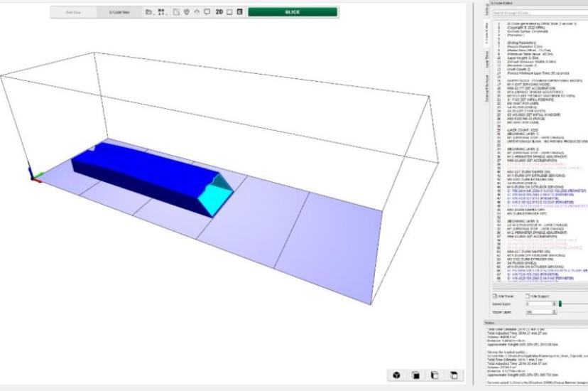Open the Settings vertical sidebar tab
This screenshot has height=391, width=588.
(487, 10)
